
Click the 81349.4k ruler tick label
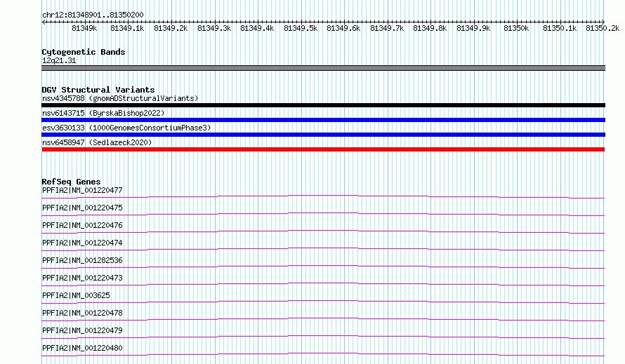click(257, 28)
